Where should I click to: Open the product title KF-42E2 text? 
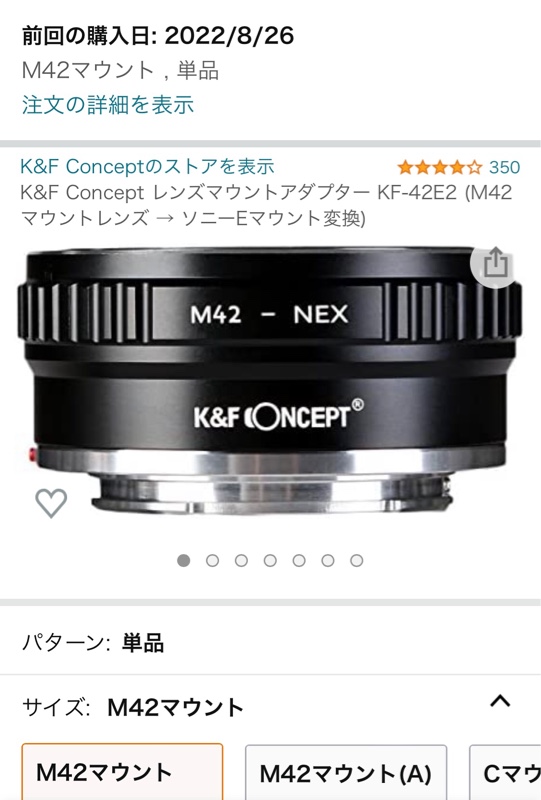click(266, 205)
